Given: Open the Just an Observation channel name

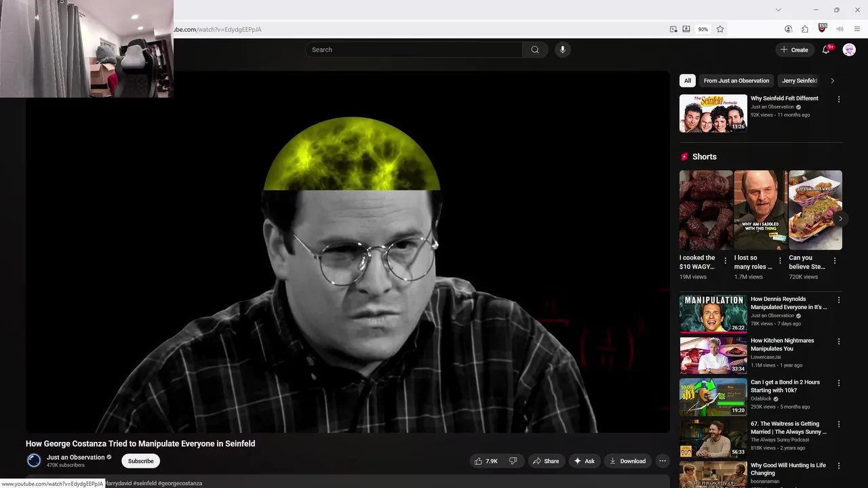Looking at the screenshot, I should [75, 457].
